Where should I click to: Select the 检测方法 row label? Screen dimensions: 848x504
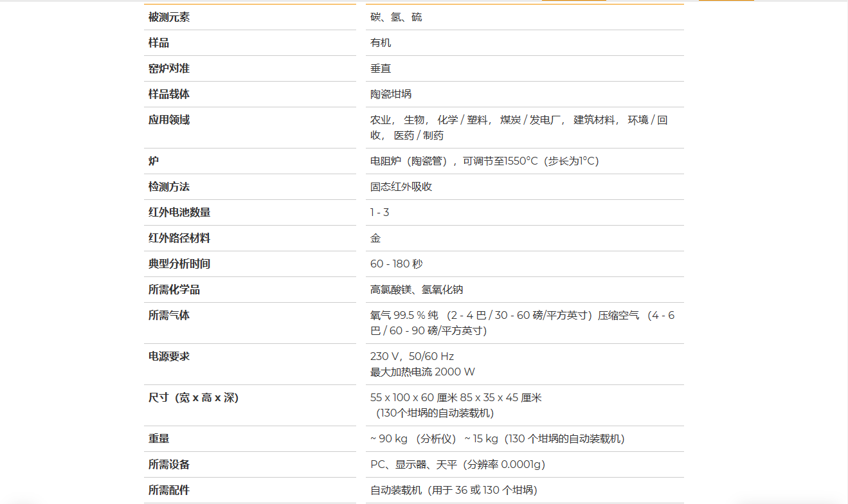coord(169,187)
